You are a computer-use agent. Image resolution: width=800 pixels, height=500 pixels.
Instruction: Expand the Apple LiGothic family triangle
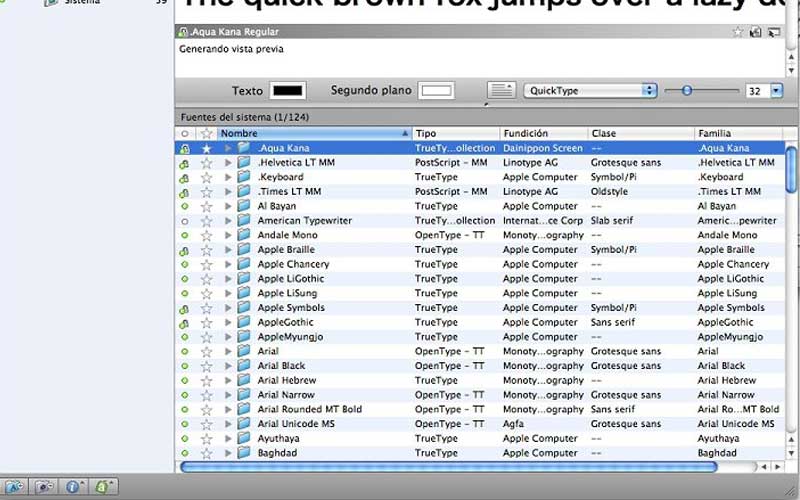click(x=228, y=279)
